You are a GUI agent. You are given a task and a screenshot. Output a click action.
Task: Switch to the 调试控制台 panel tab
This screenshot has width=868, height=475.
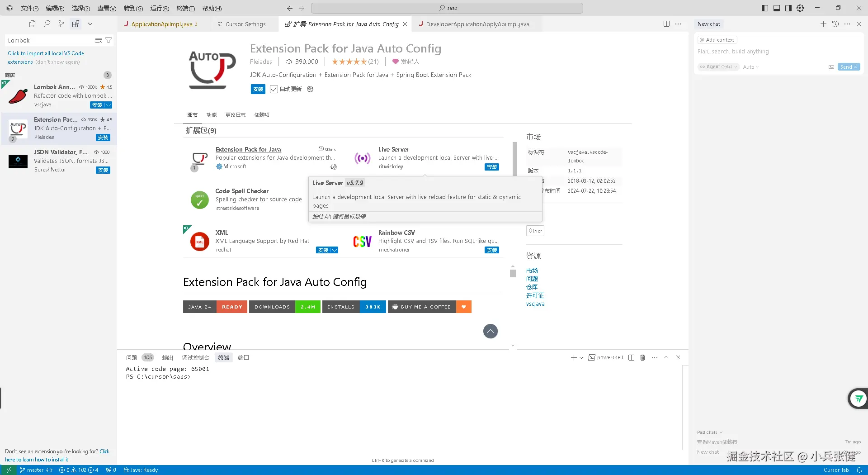[x=196, y=358]
